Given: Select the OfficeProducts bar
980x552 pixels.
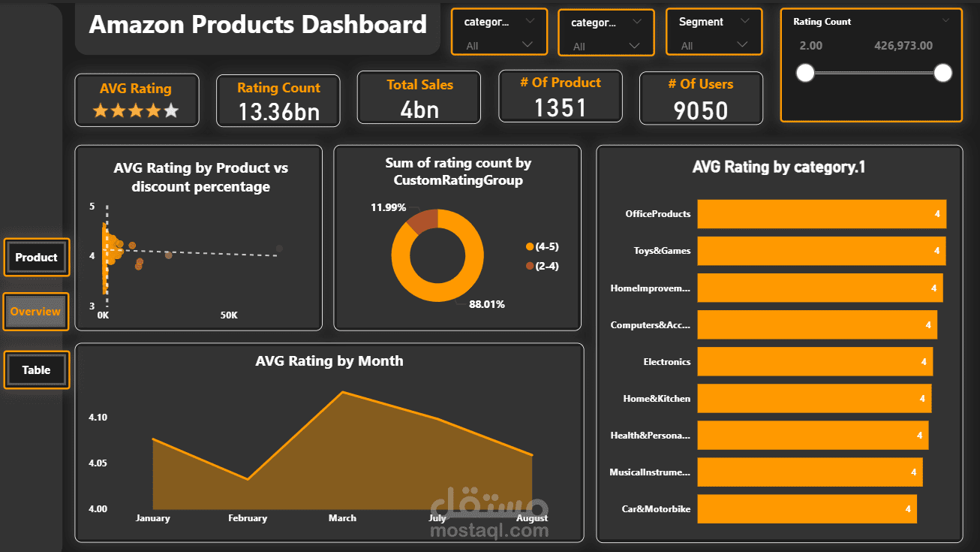Looking at the screenshot, I should point(822,214).
